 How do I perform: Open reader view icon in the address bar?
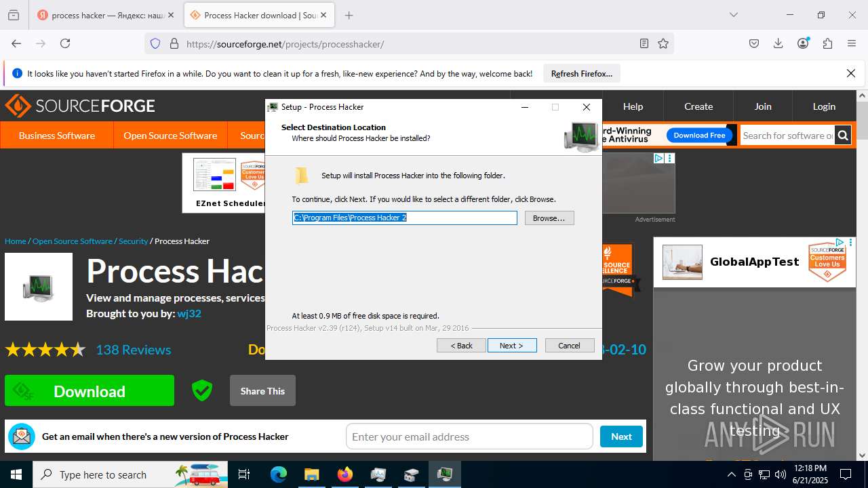click(x=644, y=43)
